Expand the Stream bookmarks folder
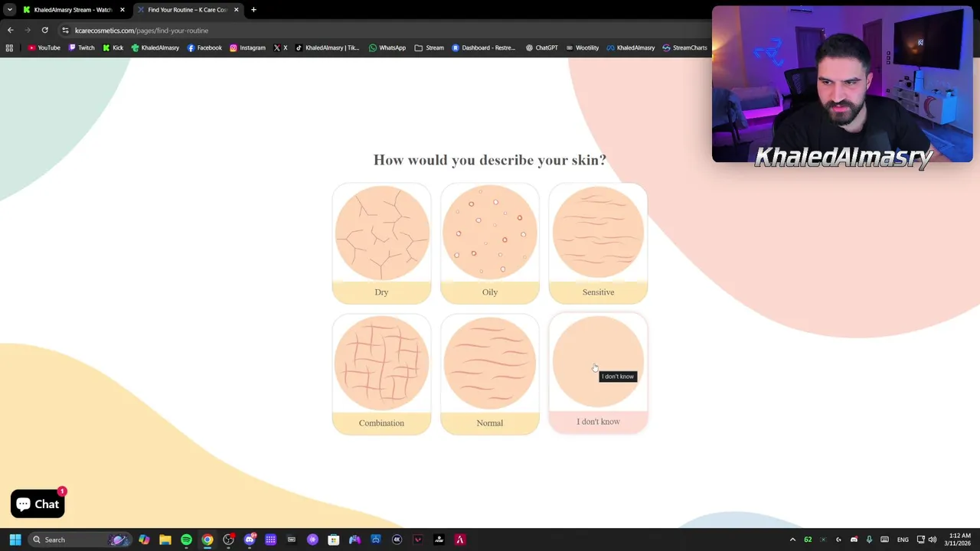980x551 pixels. [x=430, y=47]
